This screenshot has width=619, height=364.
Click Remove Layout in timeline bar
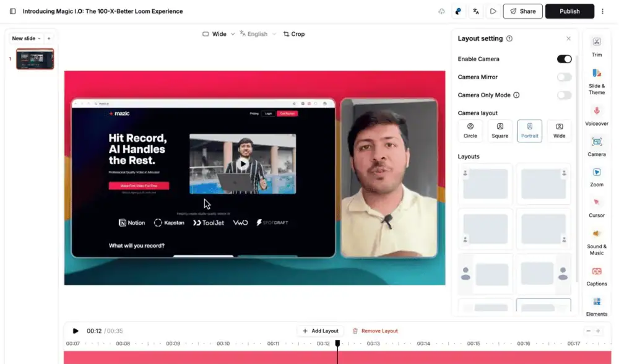tap(375, 331)
